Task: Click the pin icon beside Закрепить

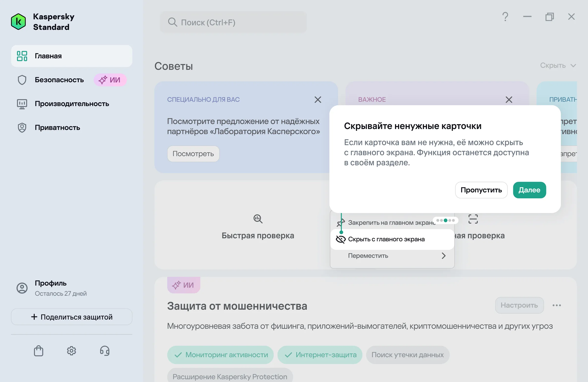Action: (341, 223)
